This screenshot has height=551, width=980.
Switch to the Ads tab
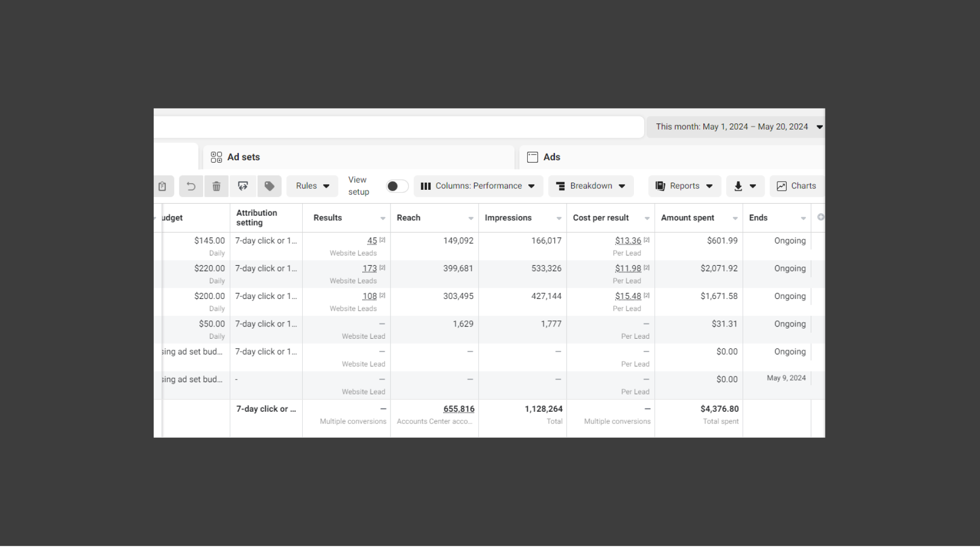551,157
